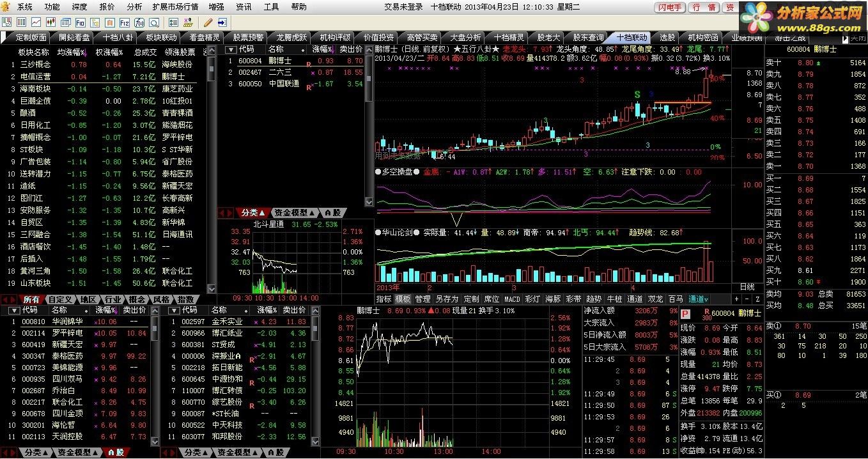This screenshot has width=868, height=459.
Task: Click the pencil drawing tool icon
Action: pos(208,22)
